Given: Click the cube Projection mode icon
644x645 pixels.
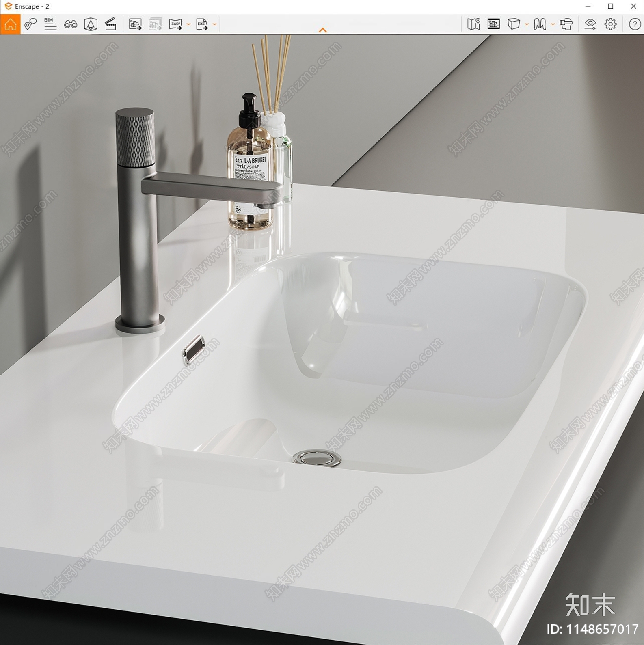Looking at the screenshot, I should [x=514, y=24].
